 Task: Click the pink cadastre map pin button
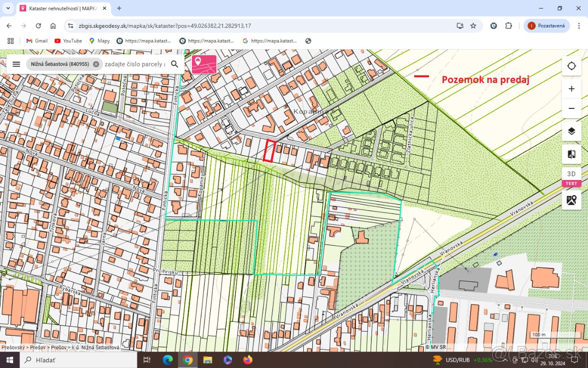pyautogui.click(x=204, y=64)
